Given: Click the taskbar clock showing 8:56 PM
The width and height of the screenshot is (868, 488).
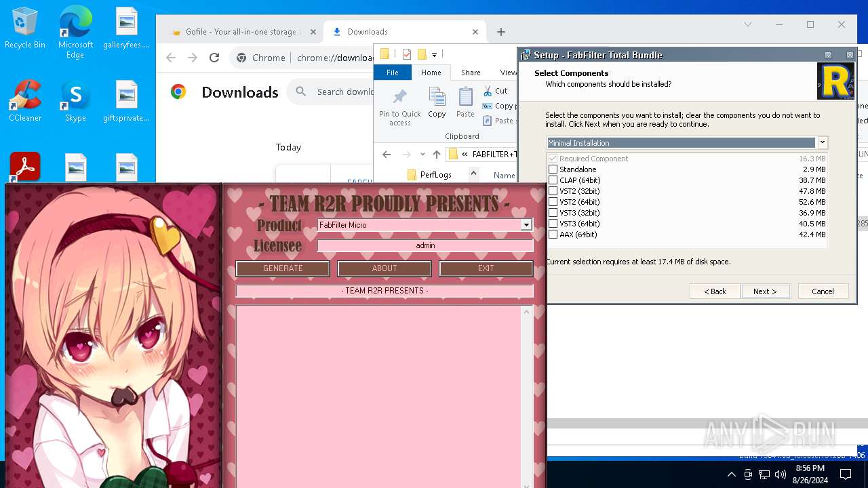Looking at the screenshot, I should pos(810,474).
